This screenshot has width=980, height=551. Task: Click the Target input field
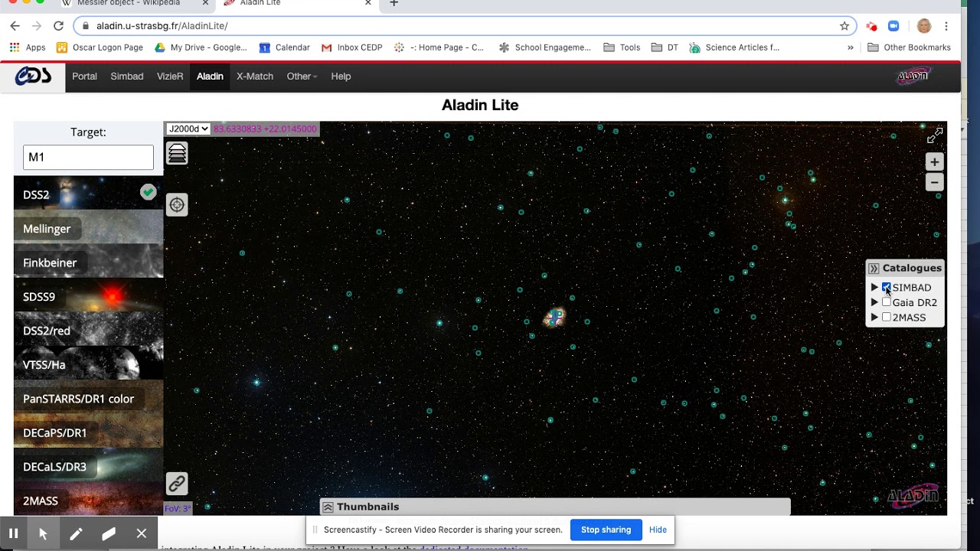click(88, 157)
